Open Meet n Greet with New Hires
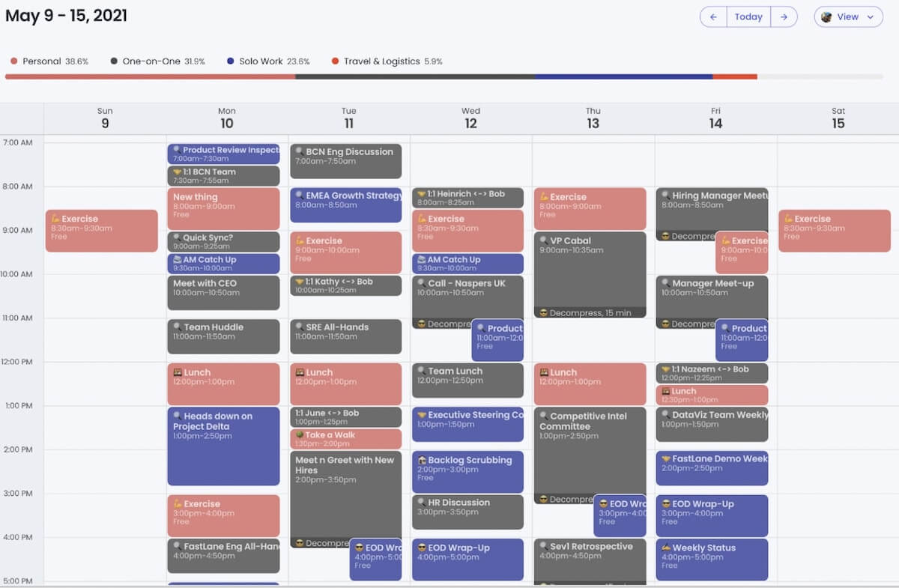 click(346, 500)
